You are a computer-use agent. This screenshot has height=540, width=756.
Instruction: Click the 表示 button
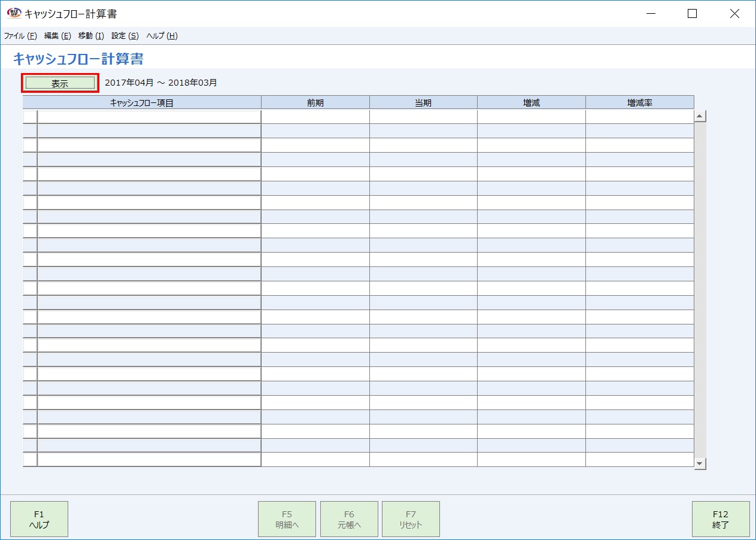pyautogui.click(x=60, y=83)
